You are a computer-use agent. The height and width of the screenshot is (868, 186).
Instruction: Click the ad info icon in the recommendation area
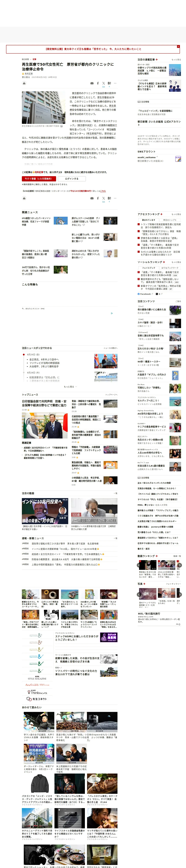coord(112,313)
